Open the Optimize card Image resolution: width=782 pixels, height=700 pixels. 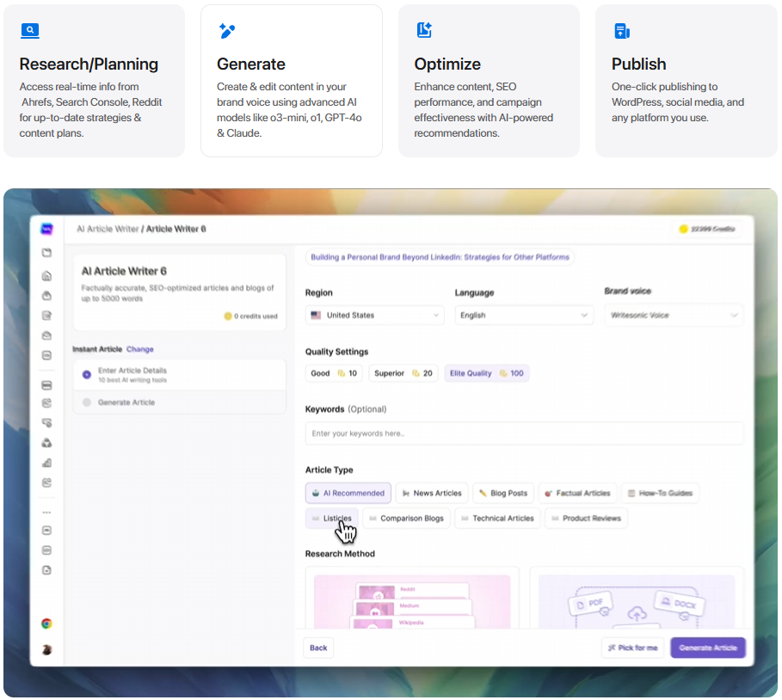[x=489, y=82]
